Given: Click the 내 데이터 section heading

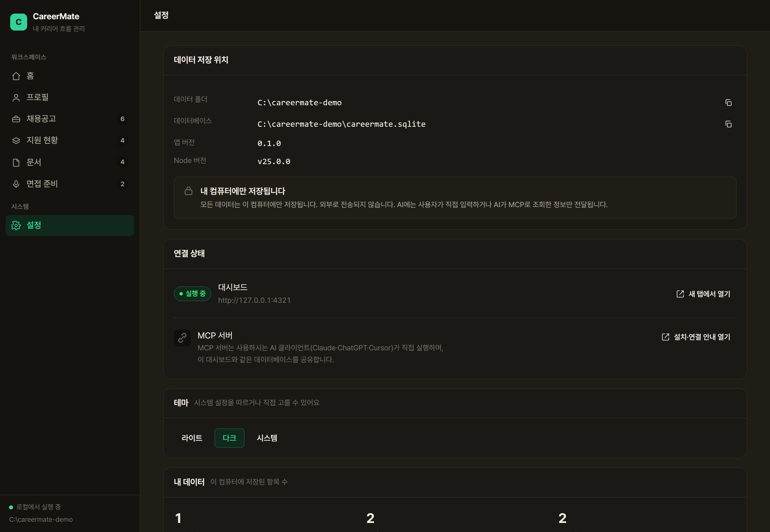Looking at the screenshot, I should [189, 482].
